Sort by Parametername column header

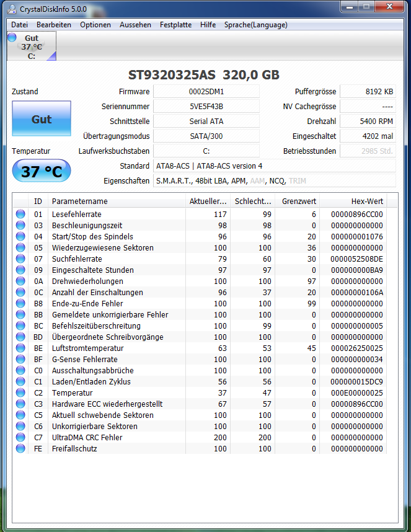(x=117, y=202)
